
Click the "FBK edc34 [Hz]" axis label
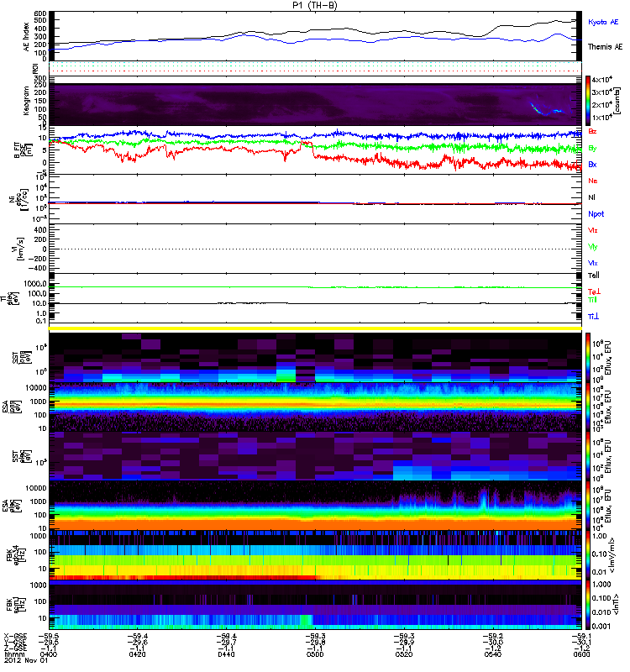[x=14, y=555]
